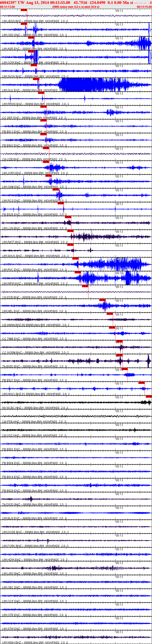The width and height of the screenshot is (152, 644).
Task: Select the red pick marker on GLK trace
Action: [x=36, y=79]
